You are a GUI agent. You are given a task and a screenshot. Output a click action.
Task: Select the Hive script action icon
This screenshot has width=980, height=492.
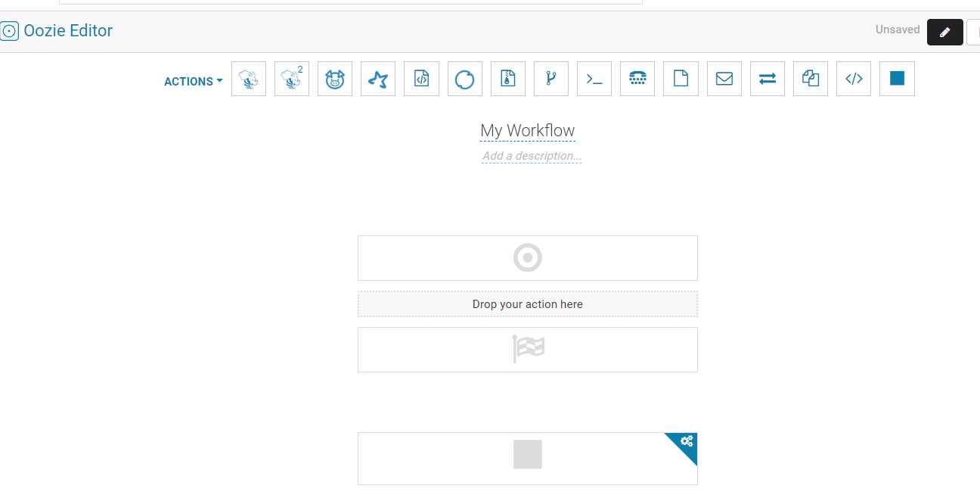(249, 79)
